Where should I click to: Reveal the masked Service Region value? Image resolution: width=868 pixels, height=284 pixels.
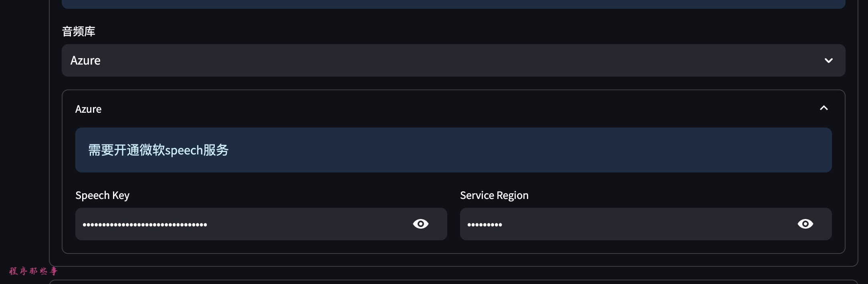coord(805,224)
